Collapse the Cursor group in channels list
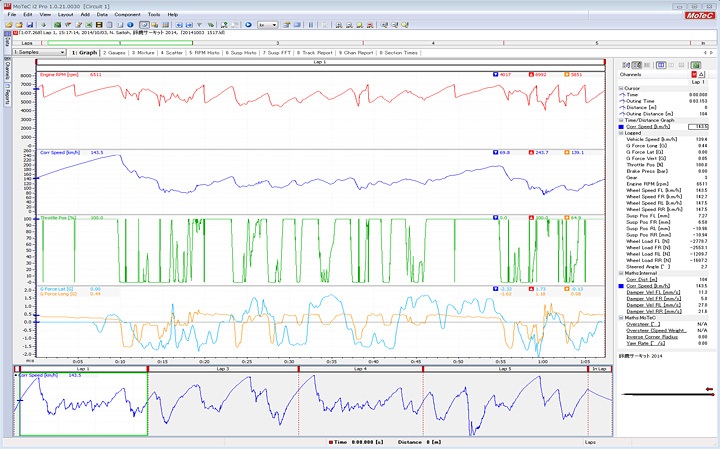 coord(621,87)
